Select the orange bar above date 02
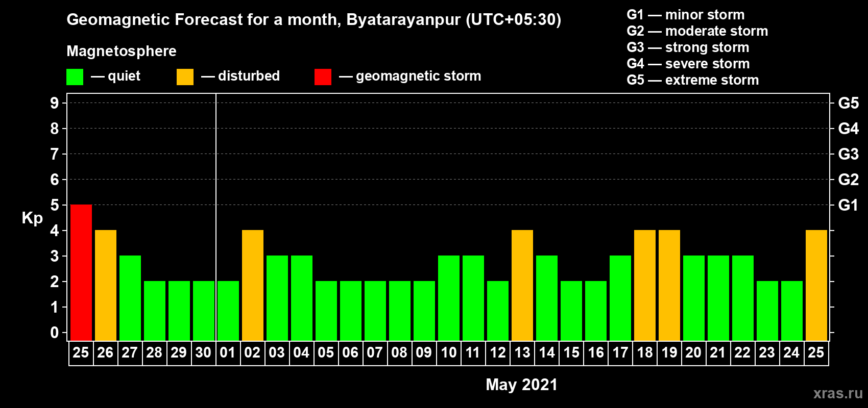The width and height of the screenshot is (868, 408). [253, 286]
